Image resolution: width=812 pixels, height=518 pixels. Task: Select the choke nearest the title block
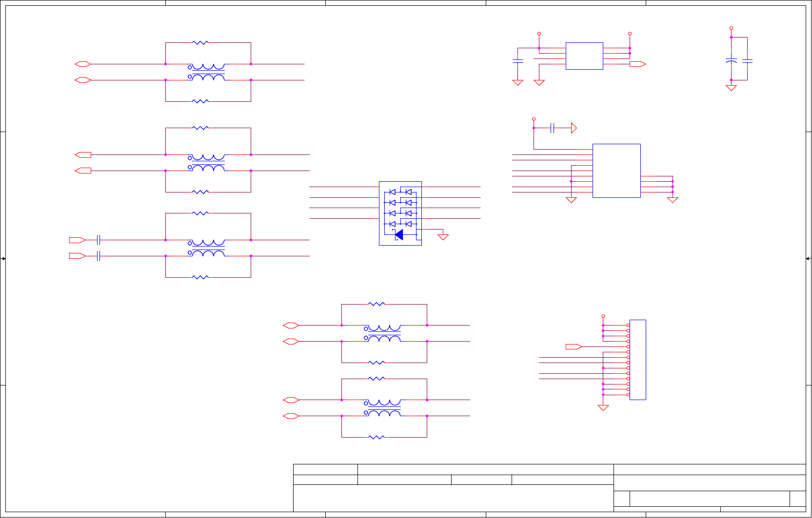[383, 408]
